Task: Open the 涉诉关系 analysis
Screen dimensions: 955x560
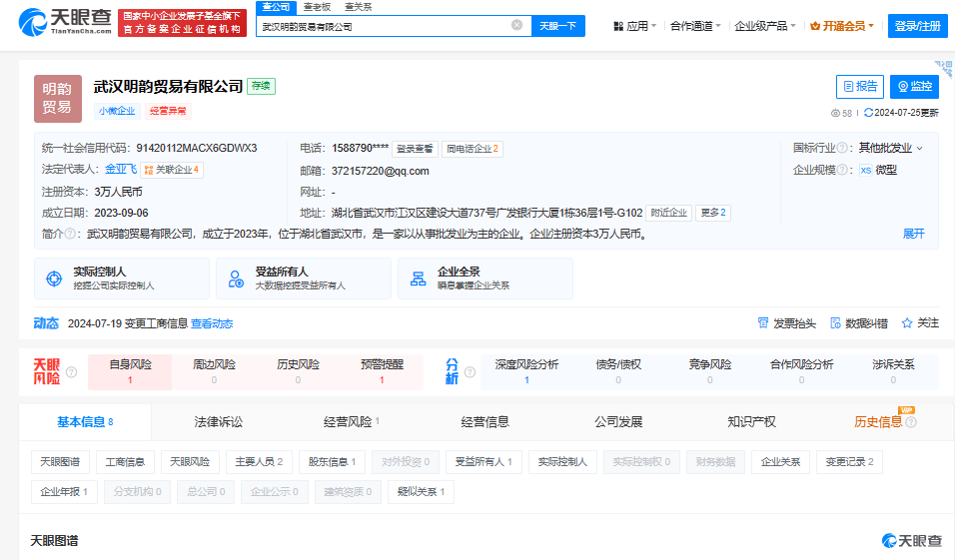Action: point(893,372)
